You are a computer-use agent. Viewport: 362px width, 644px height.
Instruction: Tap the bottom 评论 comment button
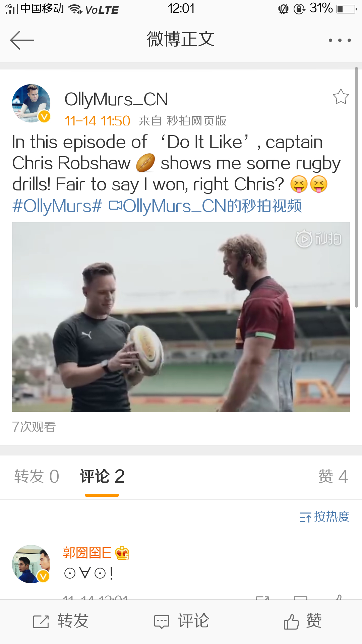(x=181, y=621)
